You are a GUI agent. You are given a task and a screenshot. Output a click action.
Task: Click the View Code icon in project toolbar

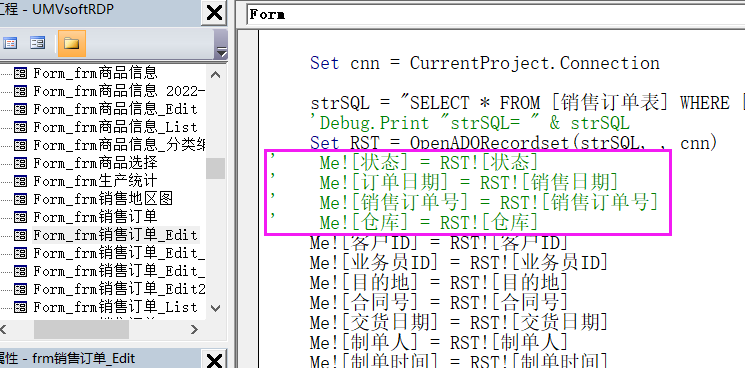tap(10, 44)
